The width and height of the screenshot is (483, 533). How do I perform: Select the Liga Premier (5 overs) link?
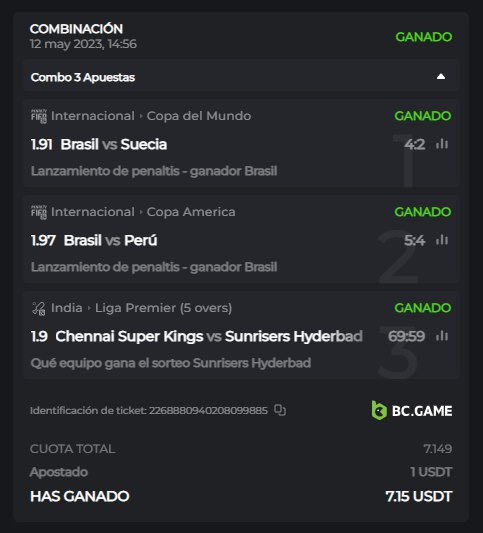[163, 308]
